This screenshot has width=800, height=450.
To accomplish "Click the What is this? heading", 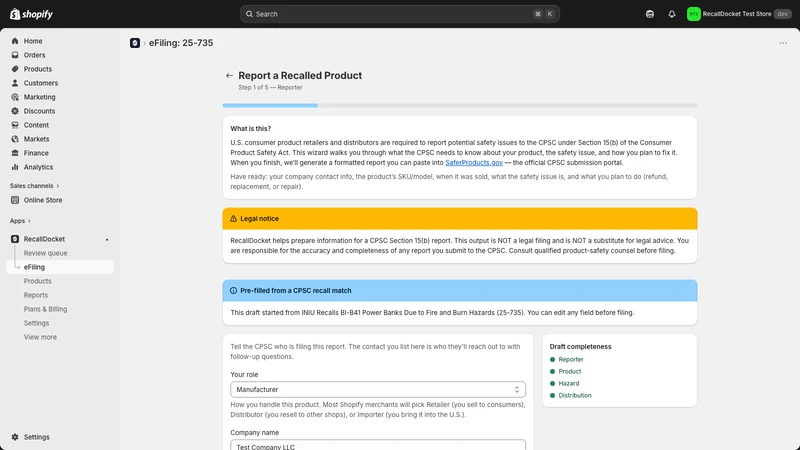I will [x=251, y=129].
